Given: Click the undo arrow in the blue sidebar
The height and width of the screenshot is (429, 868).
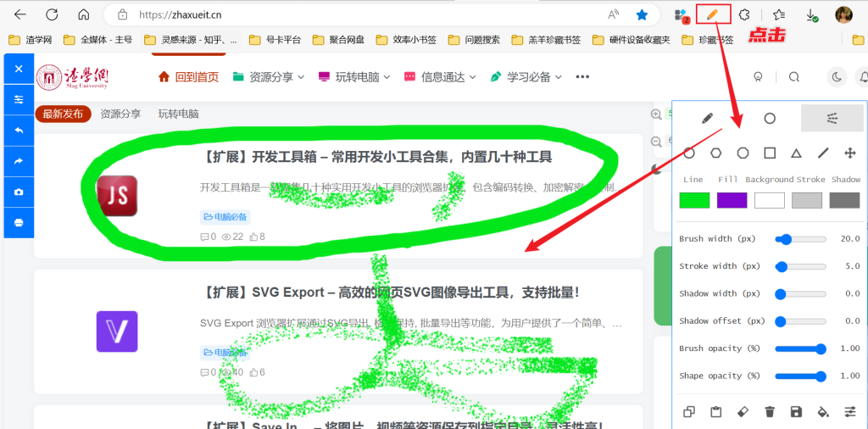Looking at the screenshot, I should 19,131.
